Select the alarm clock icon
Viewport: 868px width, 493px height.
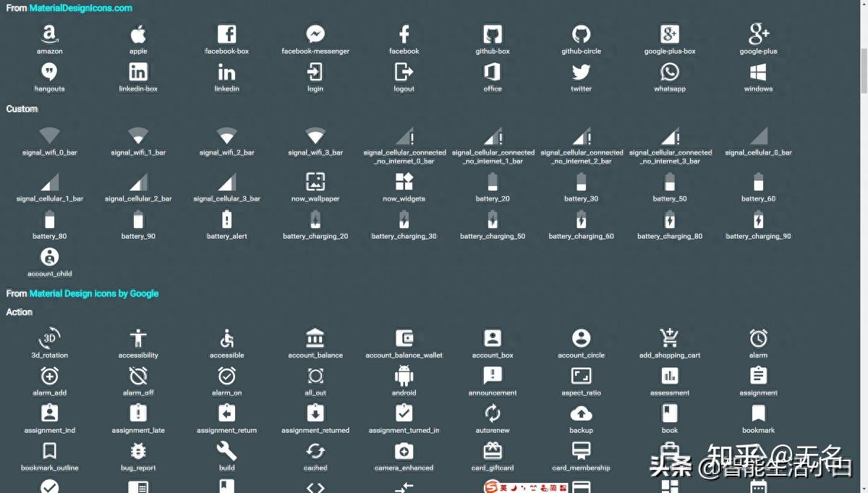click(x=759, y=338)
